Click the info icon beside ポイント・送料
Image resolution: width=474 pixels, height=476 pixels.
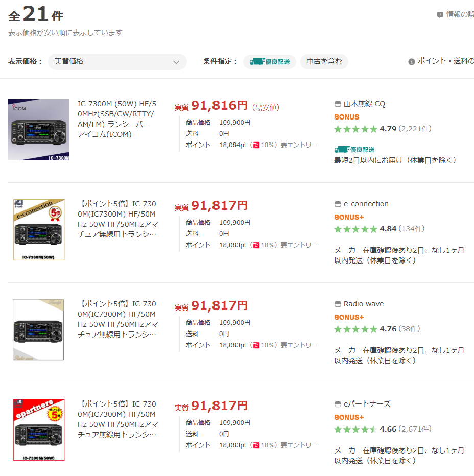(x=412, y=62)
